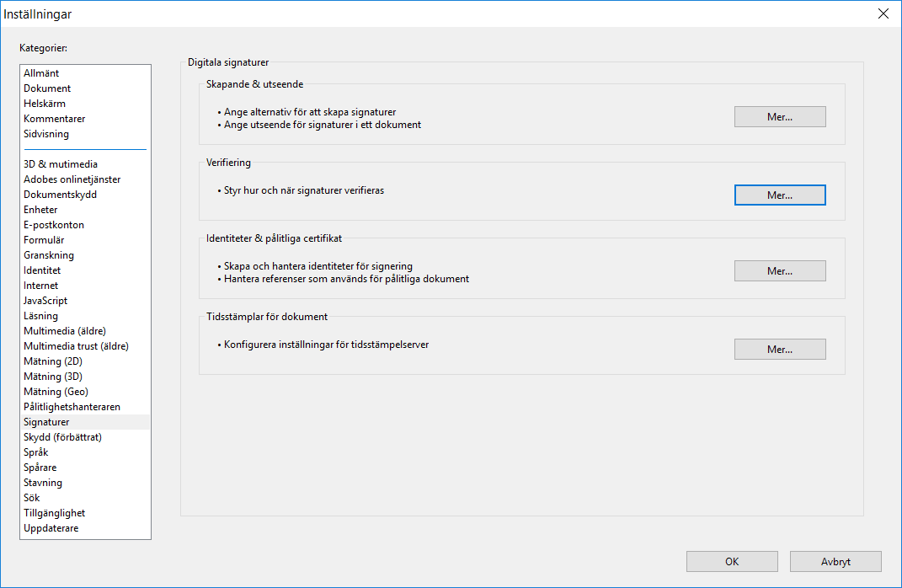
Task: Close the Inställningar dialog window
Action: click(x=883, y=13)
